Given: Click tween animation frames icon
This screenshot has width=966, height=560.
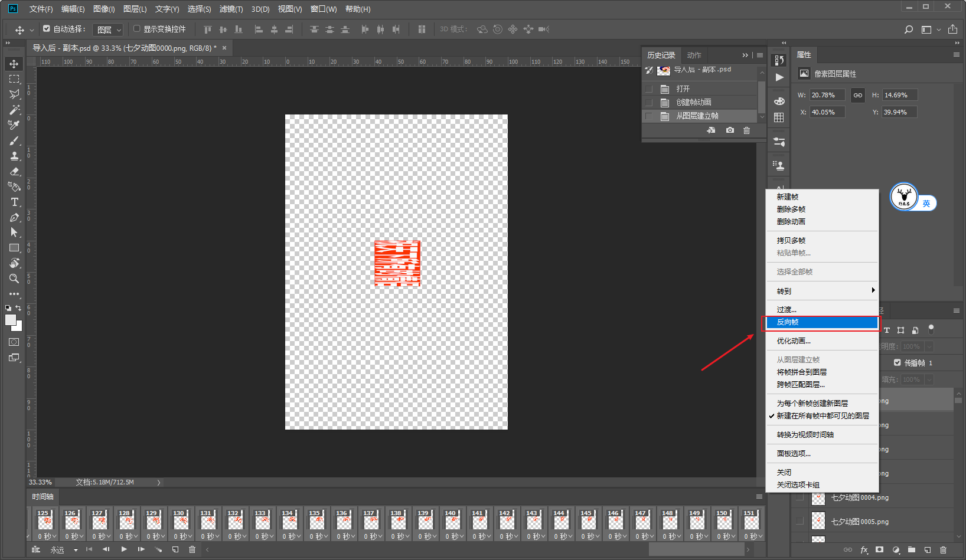Looking at the screenshot, I should point(158,549).
